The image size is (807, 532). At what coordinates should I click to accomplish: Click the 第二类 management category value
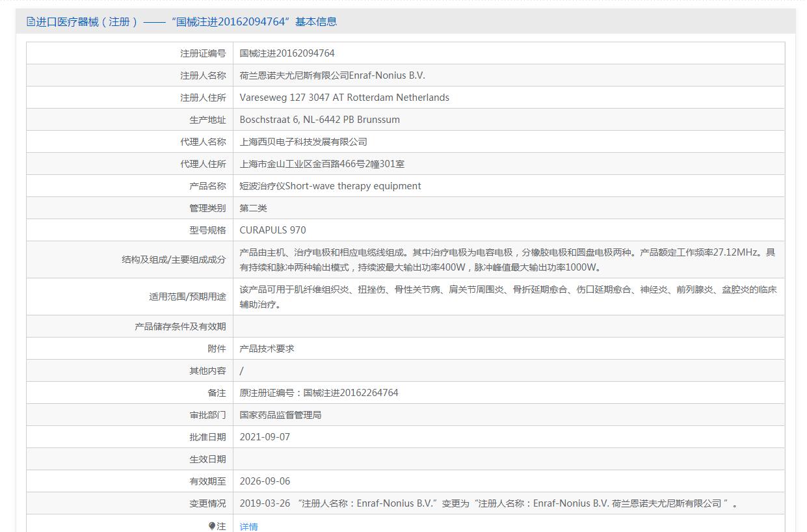click(253, 208)
